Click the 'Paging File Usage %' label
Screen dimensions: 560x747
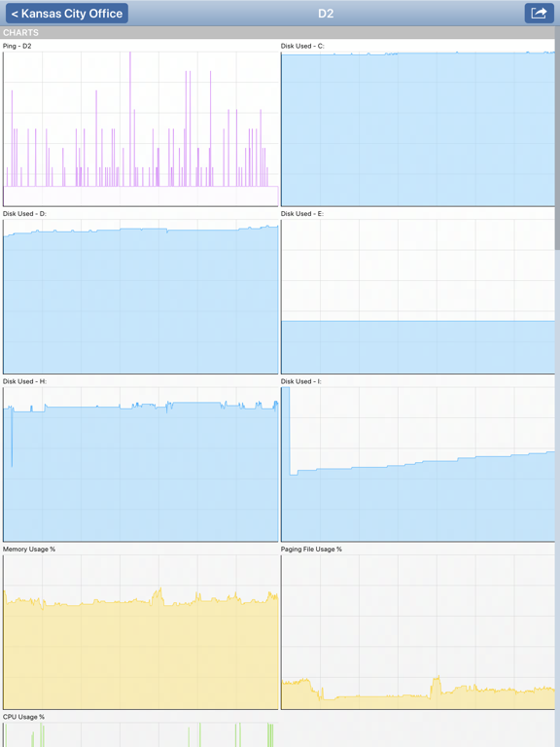[311, 549]
